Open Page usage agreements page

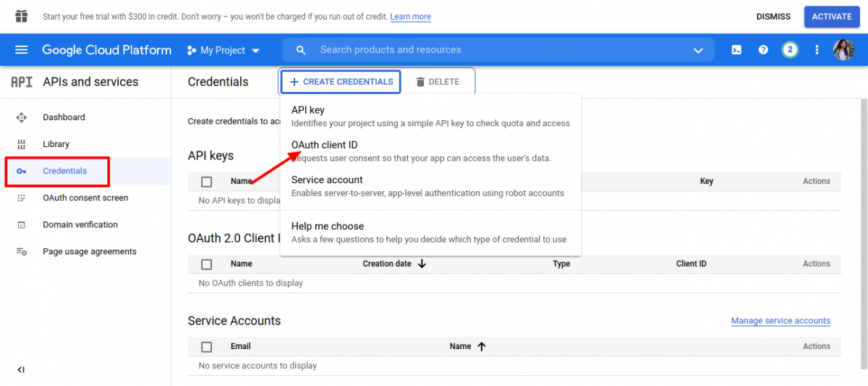tap(90, 251)
